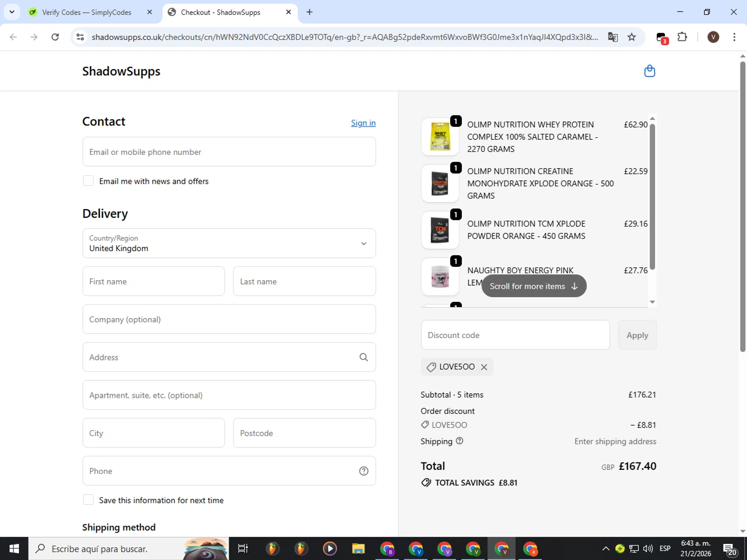Click the TOTAL SAVINGS £8.81 text
Screen dimensions: 747x560
click(x=476, y=483)
